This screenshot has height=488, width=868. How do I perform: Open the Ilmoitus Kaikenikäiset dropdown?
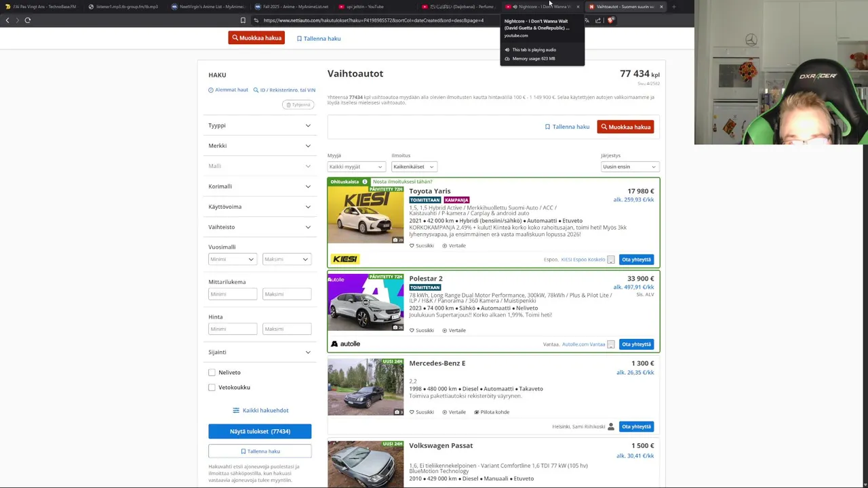click(414, 167)
